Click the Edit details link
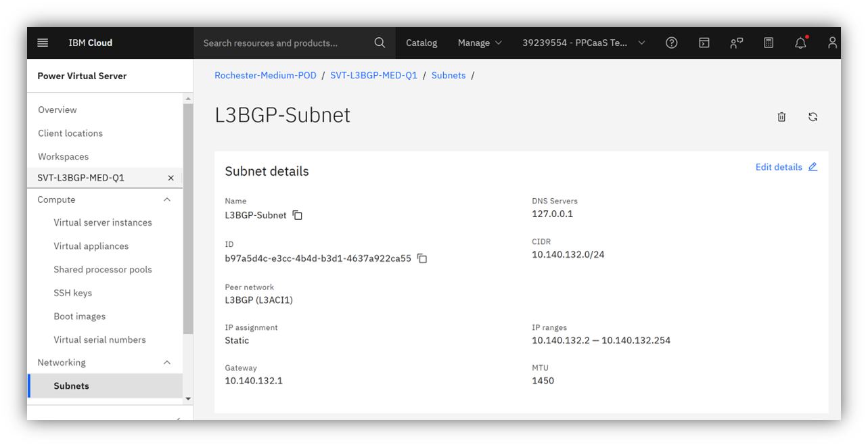 click(779, 167)
